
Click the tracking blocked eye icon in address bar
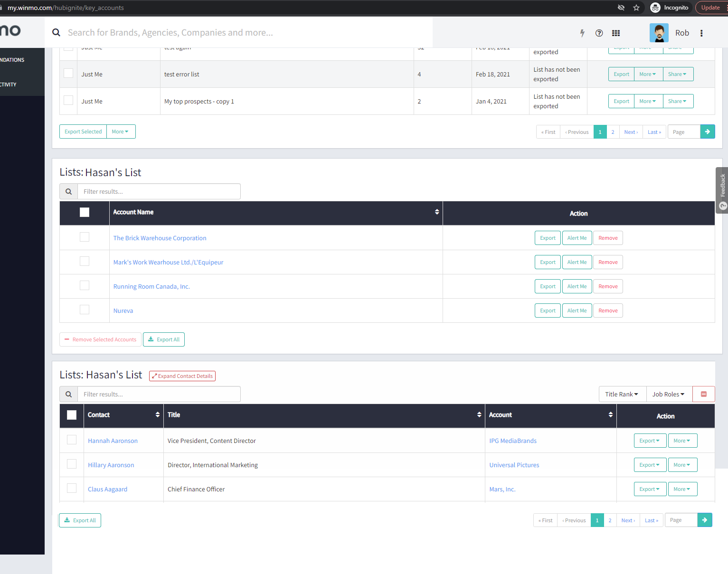point(621,8)
